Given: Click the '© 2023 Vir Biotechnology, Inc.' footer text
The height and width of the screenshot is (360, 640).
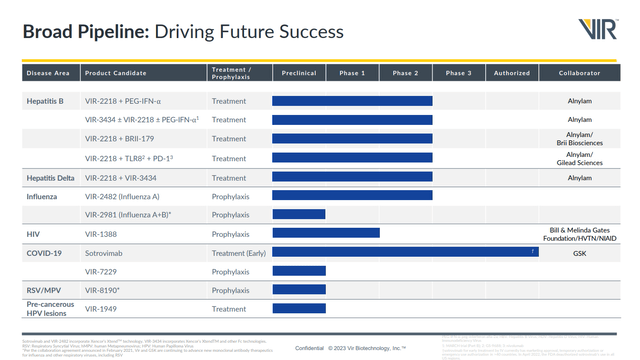Looking at the screenshot, I should pos(367,348).
